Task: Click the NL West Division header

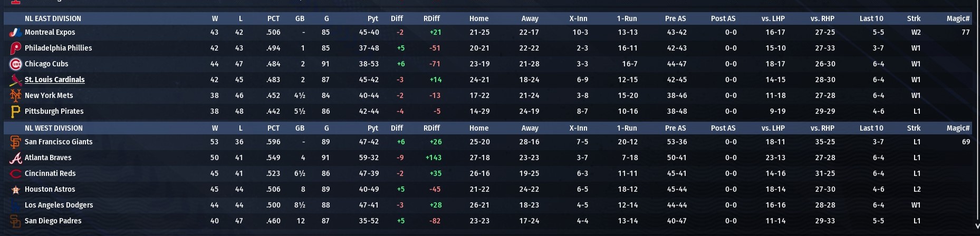Action: click(x=53, y=128)
